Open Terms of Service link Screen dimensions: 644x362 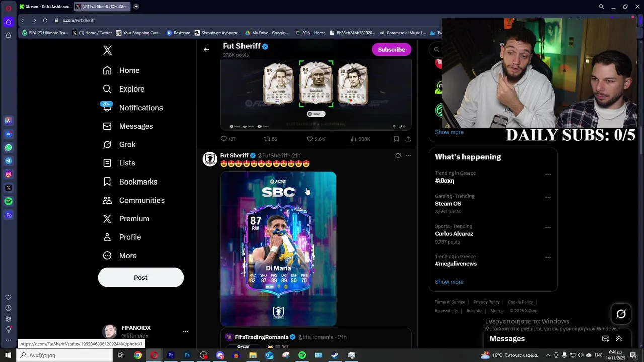pyautogui.click(x=450, y=302)
